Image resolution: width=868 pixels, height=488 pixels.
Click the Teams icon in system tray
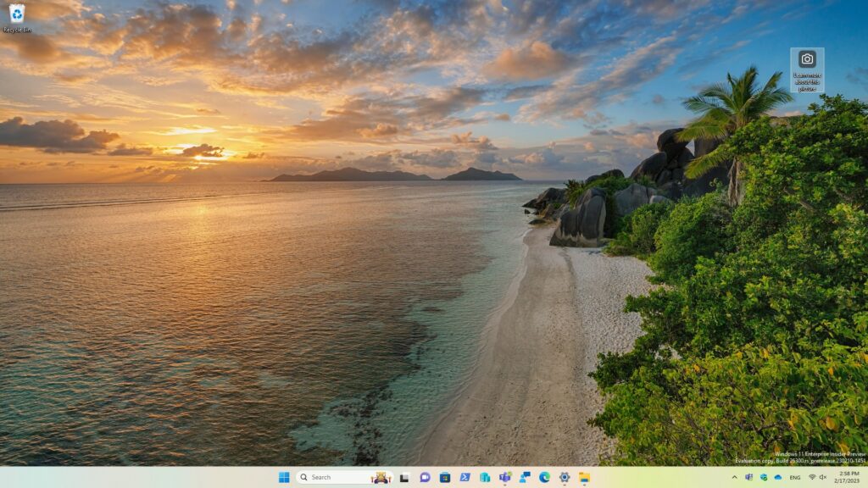pyautogui.click(x=749, y=477)
